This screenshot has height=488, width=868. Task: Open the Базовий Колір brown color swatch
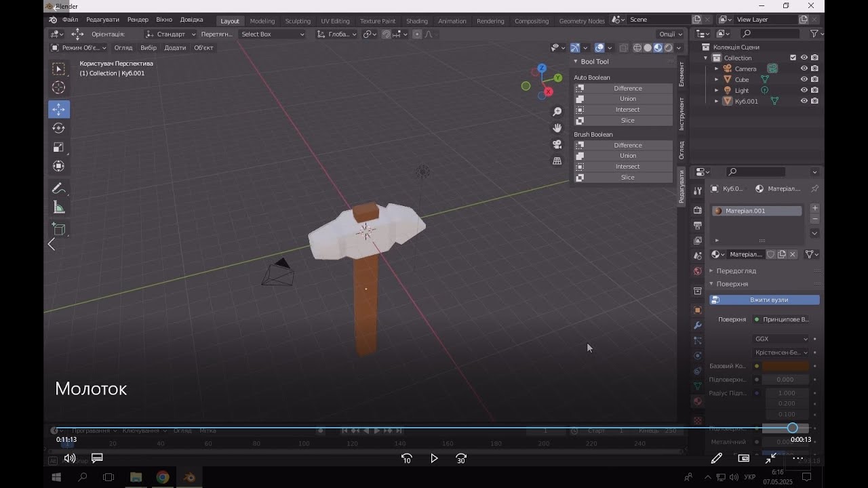(x=786, y=366)
